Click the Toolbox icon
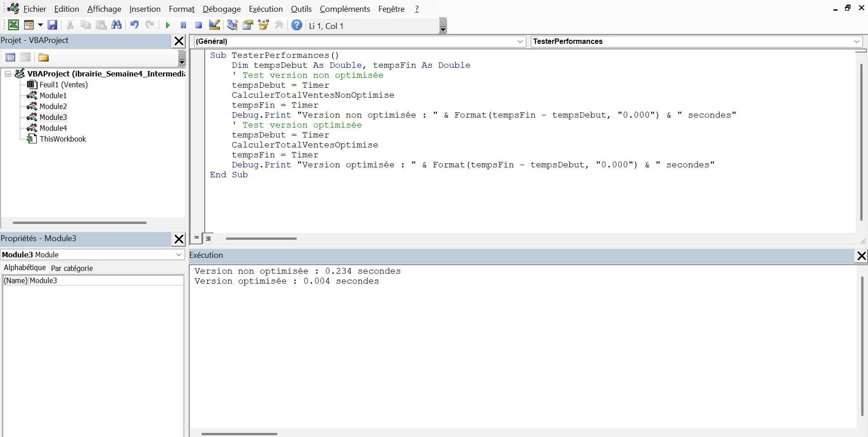The width and height of the screenshot is (868, 437). point(279,25)
